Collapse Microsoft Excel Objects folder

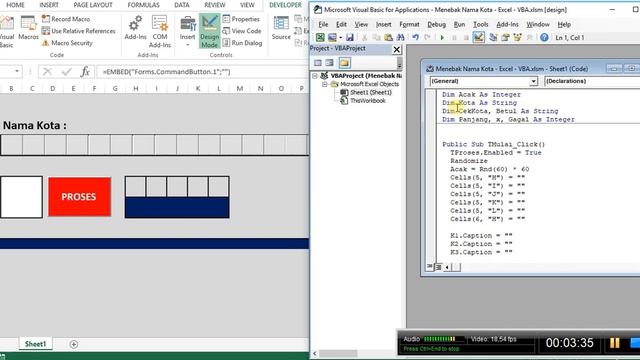point(324,84)
